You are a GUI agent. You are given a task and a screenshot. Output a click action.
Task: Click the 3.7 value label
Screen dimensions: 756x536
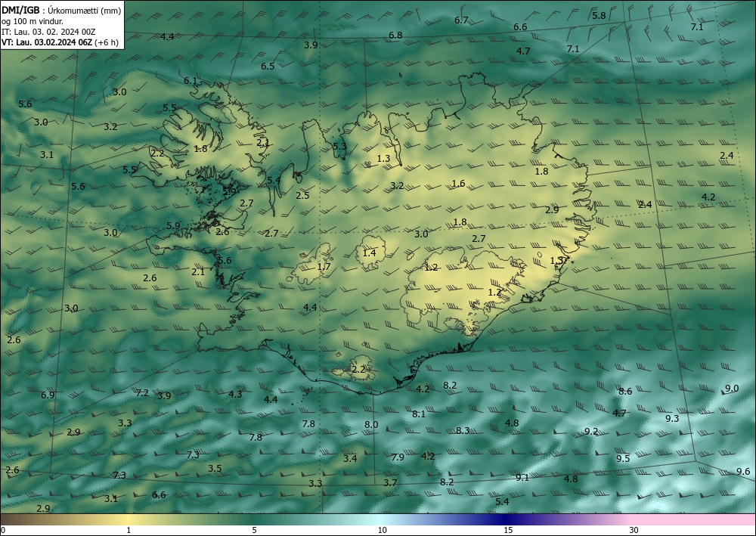(390, 482)
